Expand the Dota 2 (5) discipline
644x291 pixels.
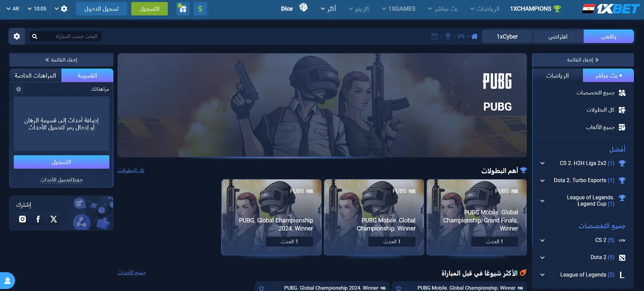[x=542, y=257]
